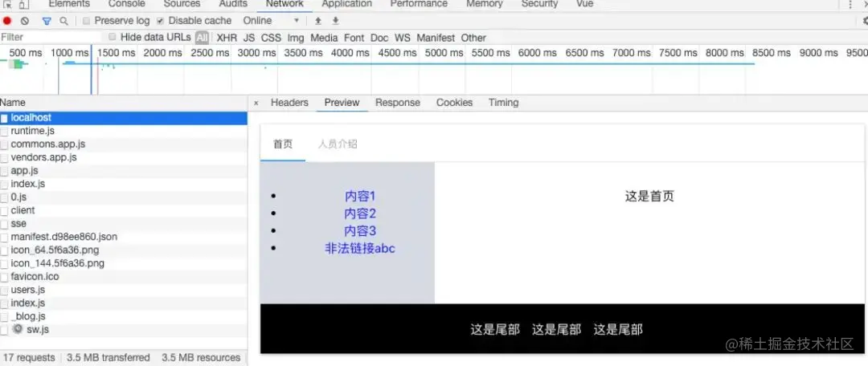The width and height of the screenshot is (868, 366).
Task: Select the 0.js request
Action: [124, 197]
